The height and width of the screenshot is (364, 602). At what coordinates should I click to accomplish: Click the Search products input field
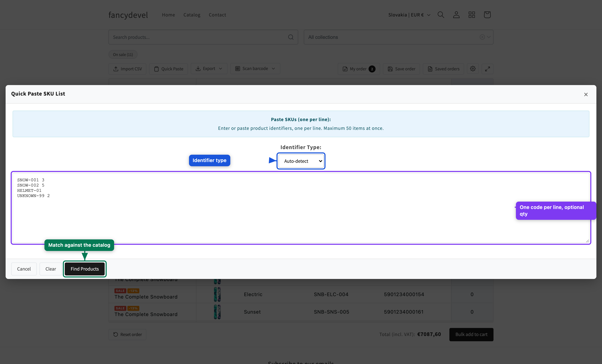[203, 37]
